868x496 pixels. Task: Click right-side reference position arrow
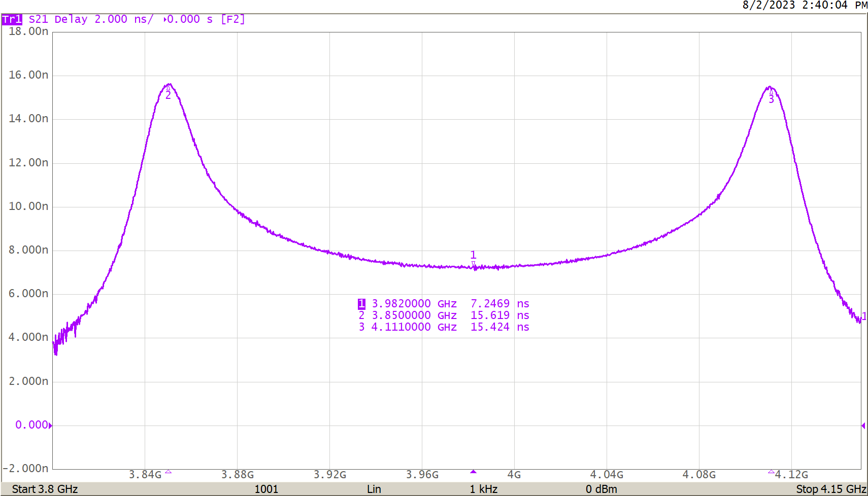pos(863,426)
